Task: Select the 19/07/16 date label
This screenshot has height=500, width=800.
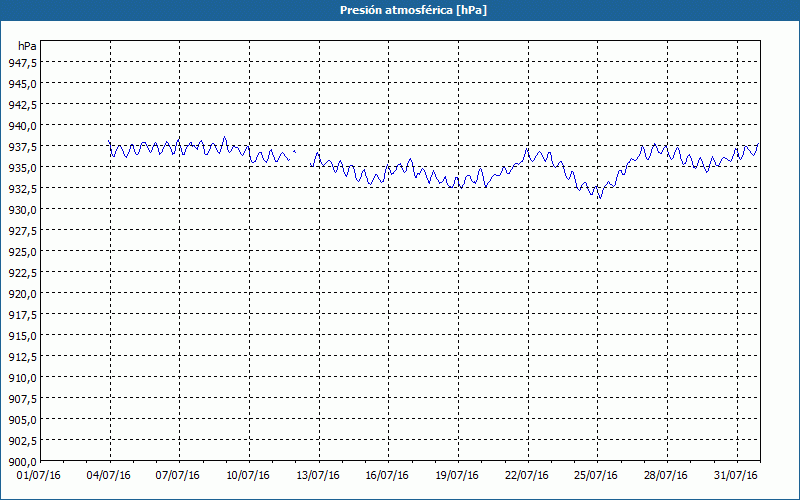Action: pos(457,476)
